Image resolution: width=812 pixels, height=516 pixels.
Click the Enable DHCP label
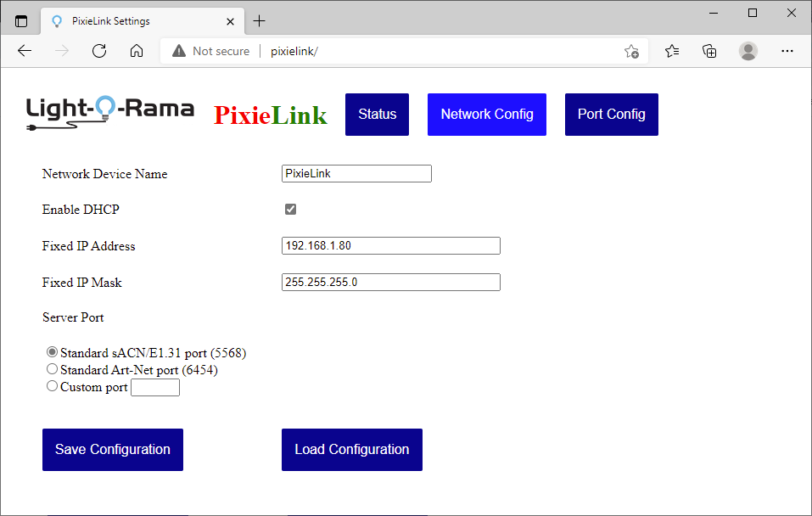point(81,210)
